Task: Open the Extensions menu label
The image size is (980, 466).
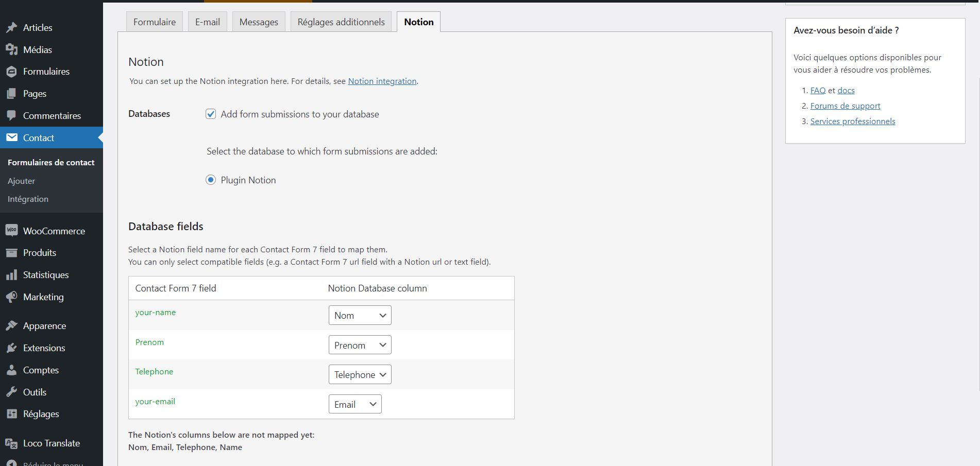Action: (44, 348)
